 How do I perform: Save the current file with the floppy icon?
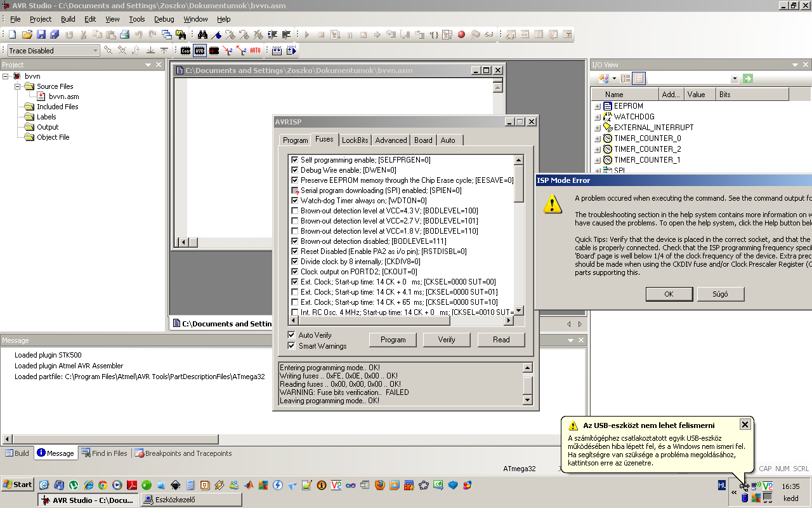click(x=41, y=34)
